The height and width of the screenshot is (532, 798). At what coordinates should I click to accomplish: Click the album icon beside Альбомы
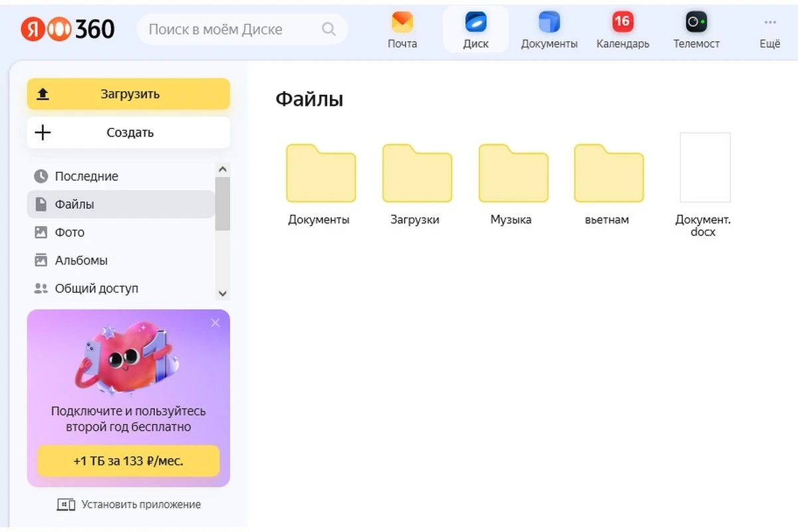click(x=41, y=260)
